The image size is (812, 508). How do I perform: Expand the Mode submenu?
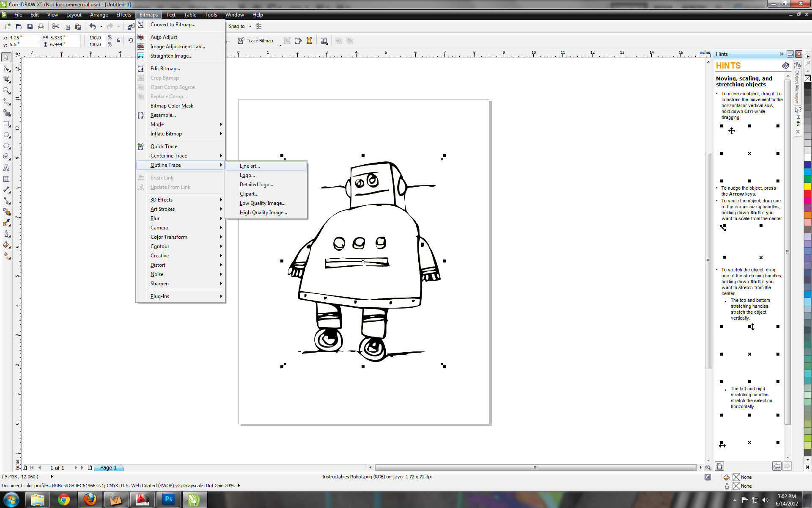pyautogui.click(x=181, y=124)
